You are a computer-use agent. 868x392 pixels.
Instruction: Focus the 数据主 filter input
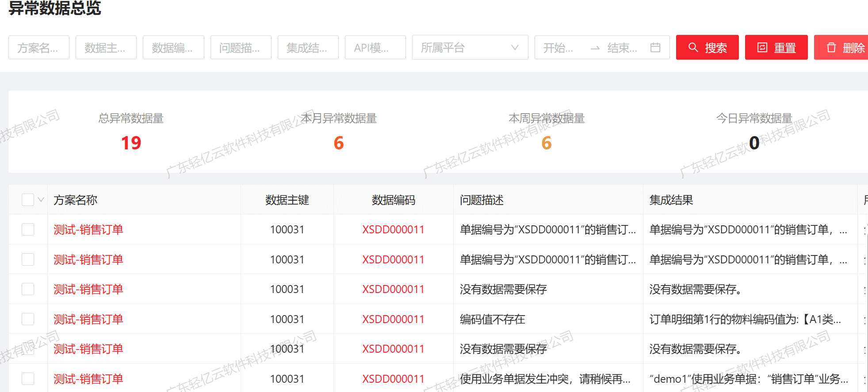(x=106, y=47)
